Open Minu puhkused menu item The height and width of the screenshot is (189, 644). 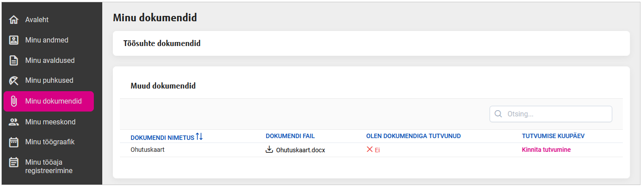point(49,81)
